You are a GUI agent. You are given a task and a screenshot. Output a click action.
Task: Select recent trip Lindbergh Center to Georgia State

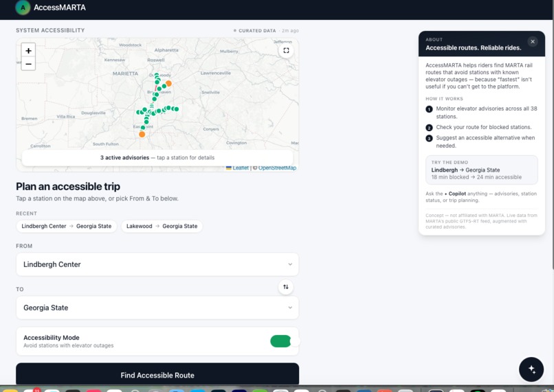pos(67,226)
